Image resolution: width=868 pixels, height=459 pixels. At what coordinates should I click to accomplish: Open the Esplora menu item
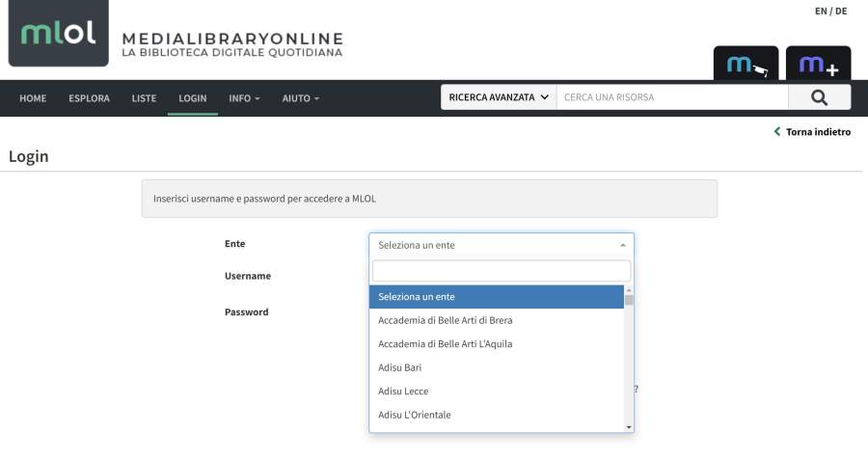click(89, 98)
